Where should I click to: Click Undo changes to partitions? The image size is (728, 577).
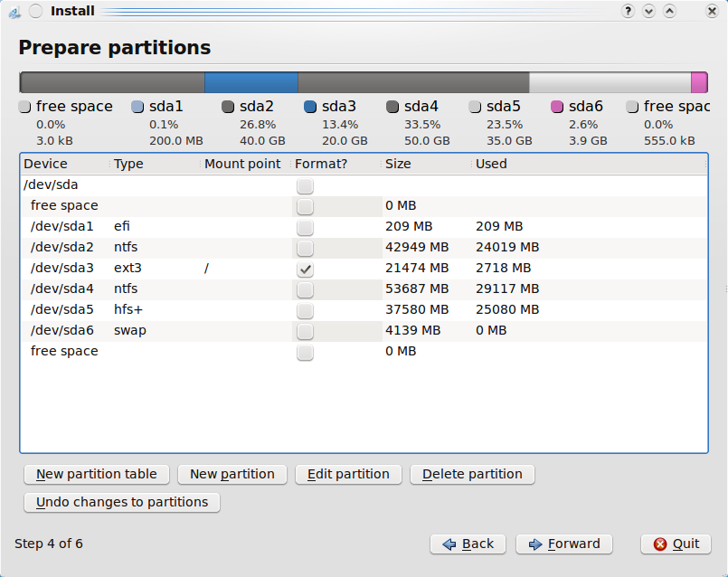point(122,502)
